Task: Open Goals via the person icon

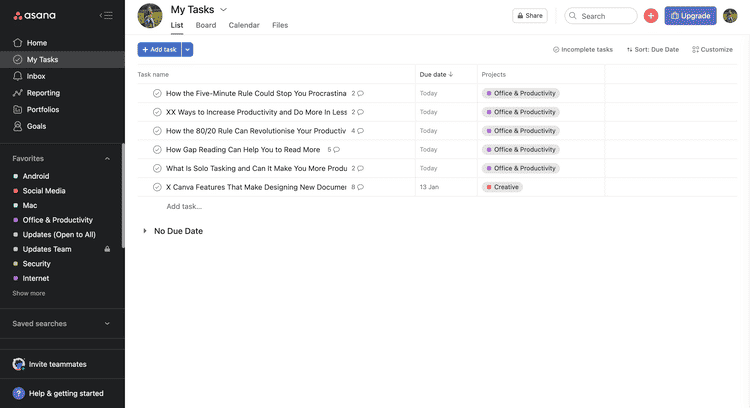Action: coord(17,127)
